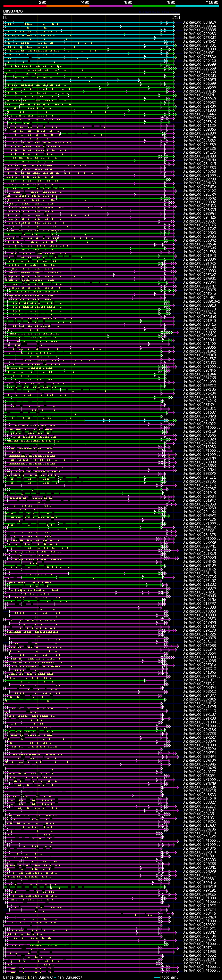
Task: Select the UniRef100_O81765 label
Action: pos(199,378)
